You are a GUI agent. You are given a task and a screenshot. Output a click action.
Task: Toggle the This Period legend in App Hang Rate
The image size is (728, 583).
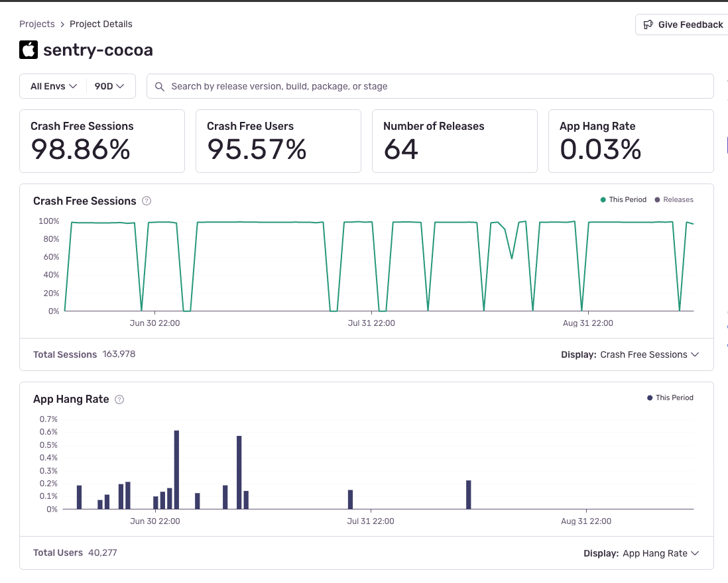point(670,397)
